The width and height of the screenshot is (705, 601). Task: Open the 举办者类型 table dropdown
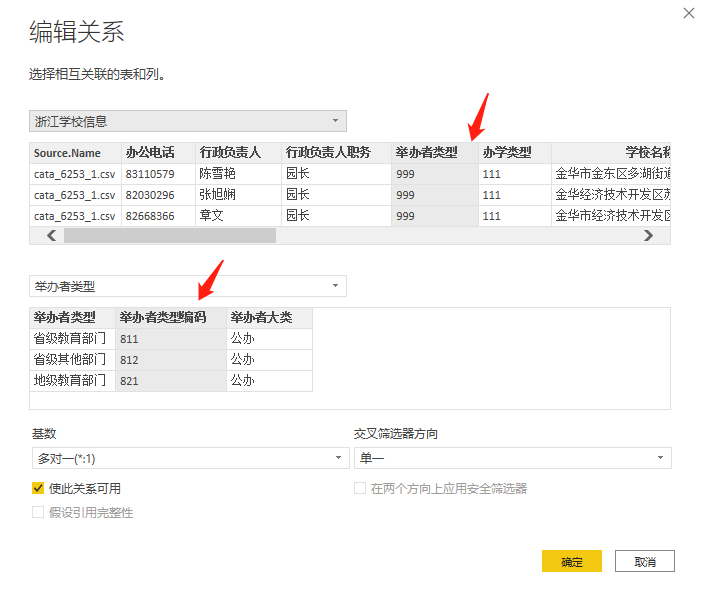(x=188, y=286)
